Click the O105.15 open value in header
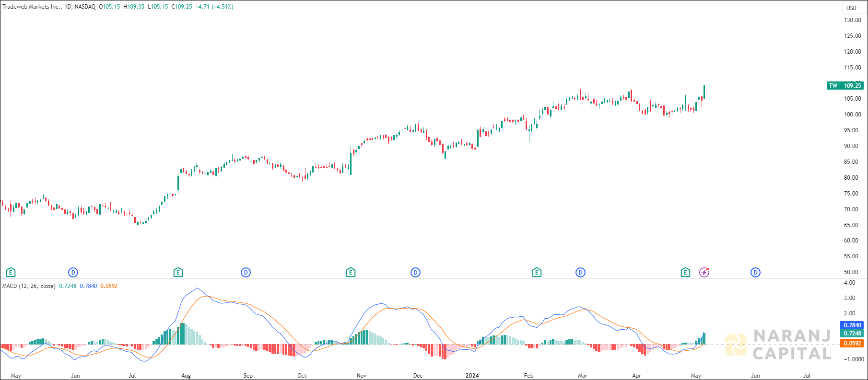Viewport: 868px width, 380px height. point(109,7)
